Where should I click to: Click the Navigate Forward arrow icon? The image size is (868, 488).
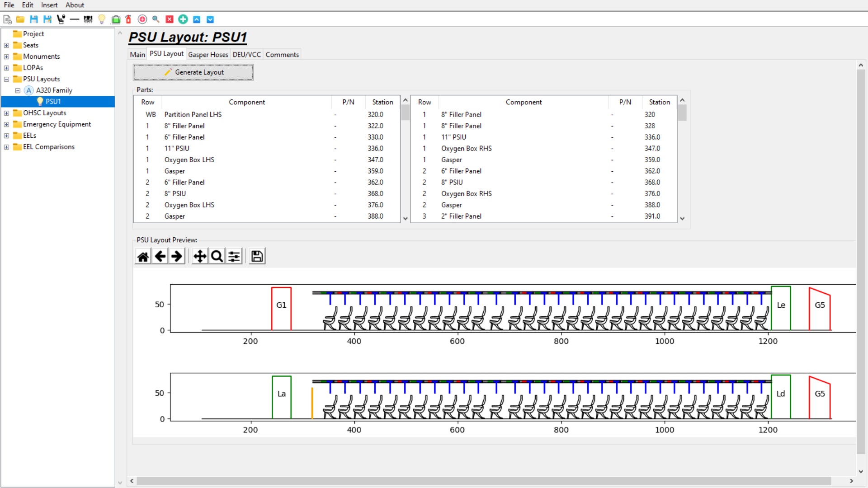pyautogui.click(x=177, y=256)
